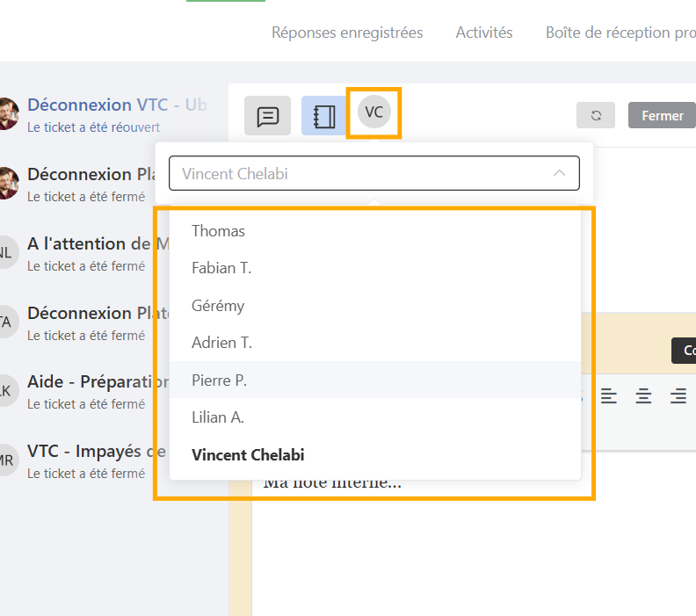Click the Vincent Chelabi search field

point(360,173)
